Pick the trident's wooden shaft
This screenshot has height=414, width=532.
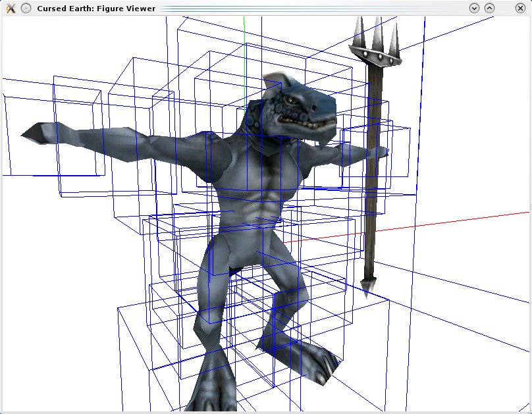point(373,197)
